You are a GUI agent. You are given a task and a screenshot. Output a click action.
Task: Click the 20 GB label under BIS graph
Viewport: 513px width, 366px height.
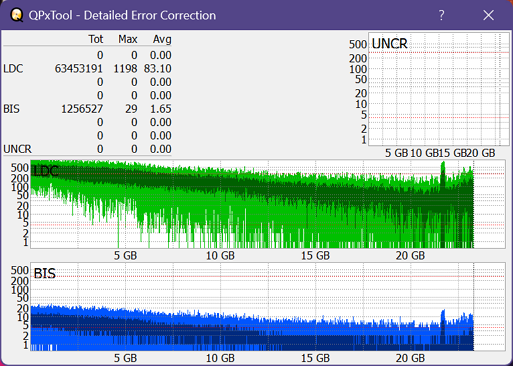[x=410, y=358]
